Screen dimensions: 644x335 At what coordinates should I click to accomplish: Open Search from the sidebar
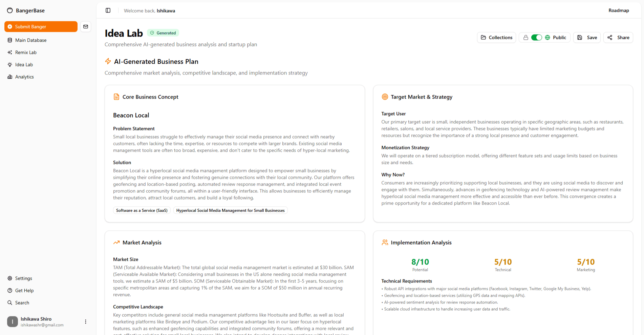click(22, 302)
